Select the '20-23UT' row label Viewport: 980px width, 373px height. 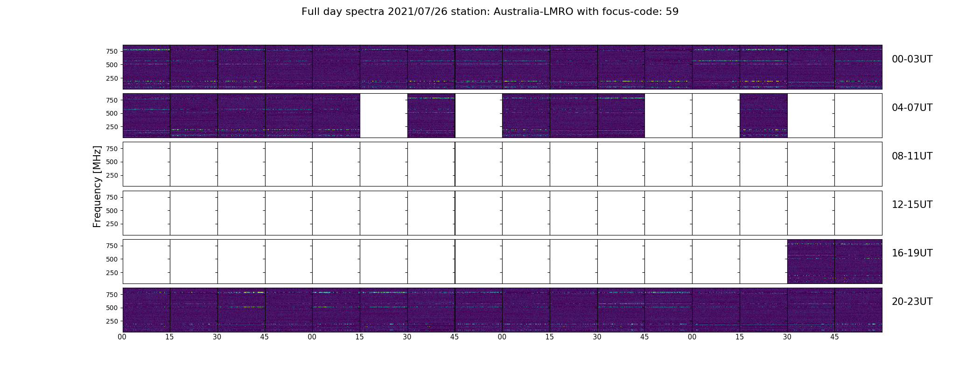click(x=912, y=302)
